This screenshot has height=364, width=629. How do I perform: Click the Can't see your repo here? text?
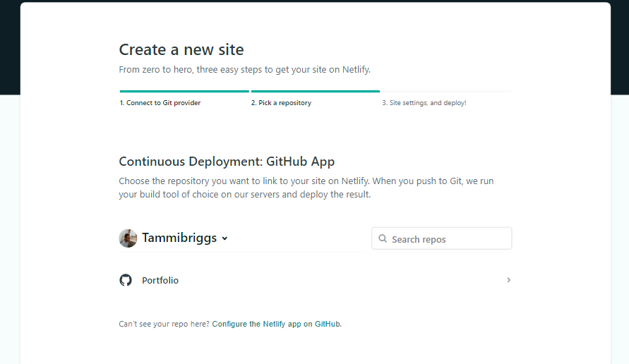(164, 324)
